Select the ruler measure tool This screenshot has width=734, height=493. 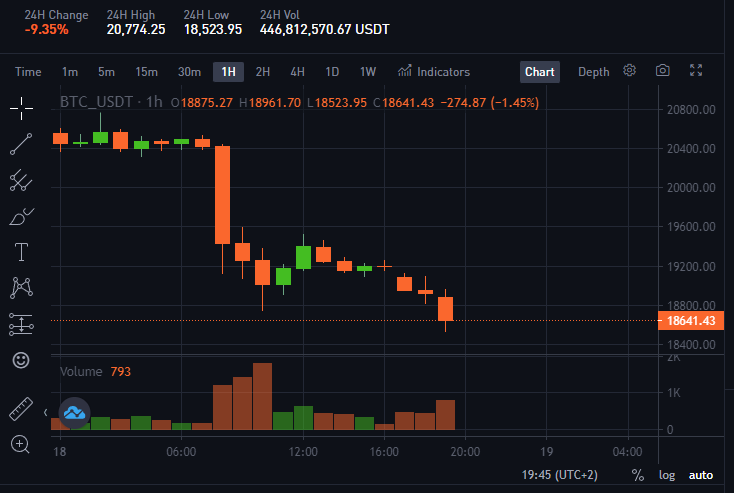[21, 409]
